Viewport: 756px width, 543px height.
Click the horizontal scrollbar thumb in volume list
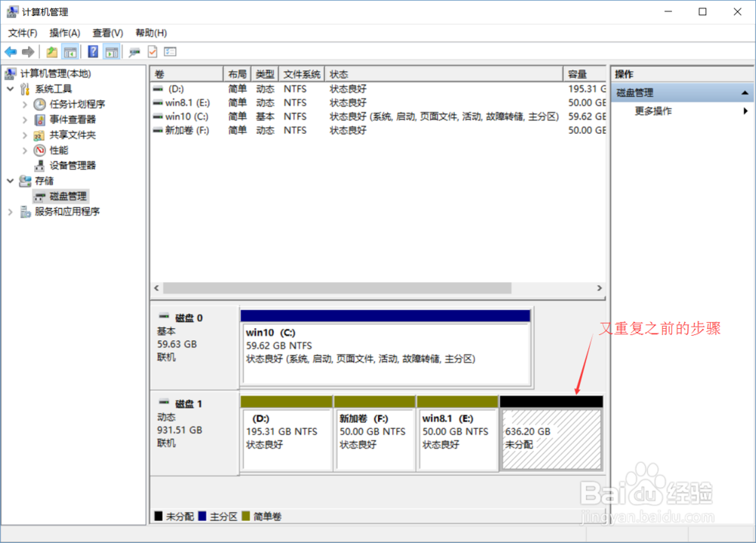point(337,288)
